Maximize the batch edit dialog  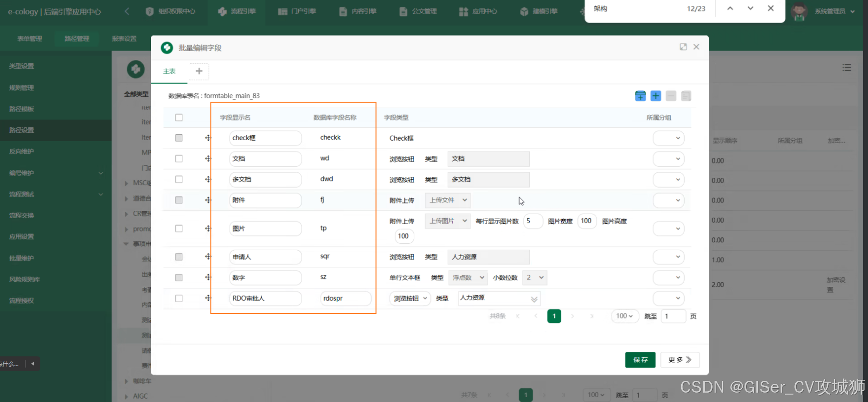pyautogui.click(x=683, y=47)
